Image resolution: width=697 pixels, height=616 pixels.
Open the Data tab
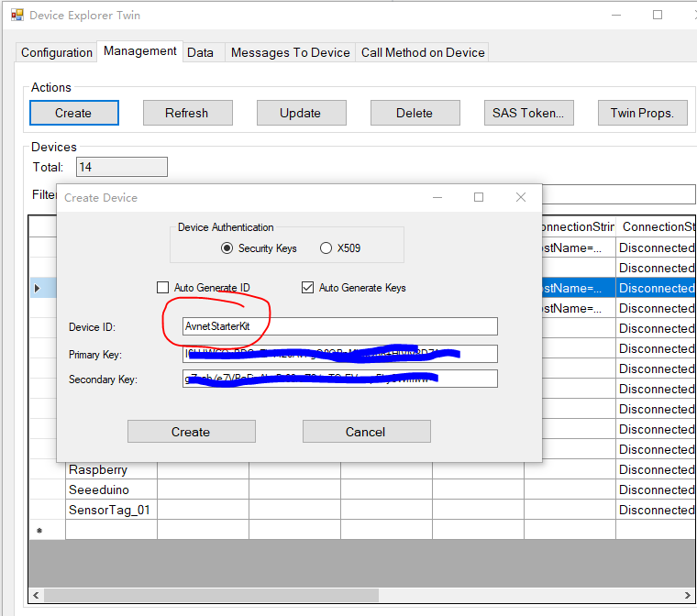tap(200, 52)
